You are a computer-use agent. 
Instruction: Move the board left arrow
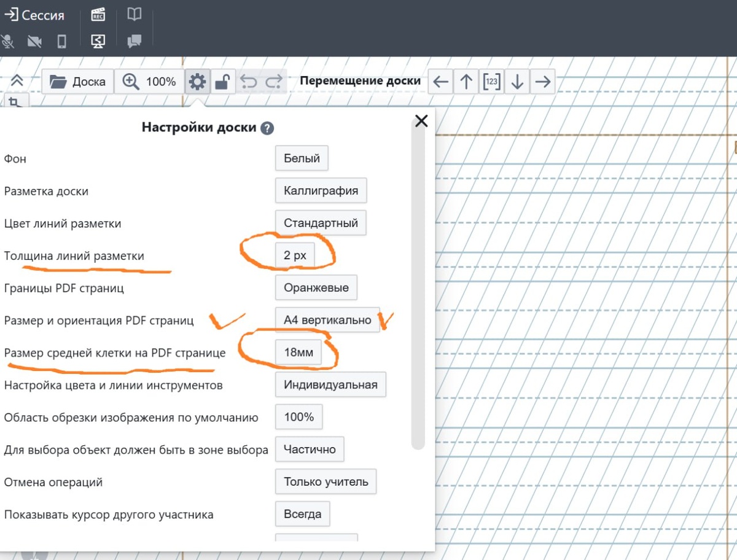point(440,81)
